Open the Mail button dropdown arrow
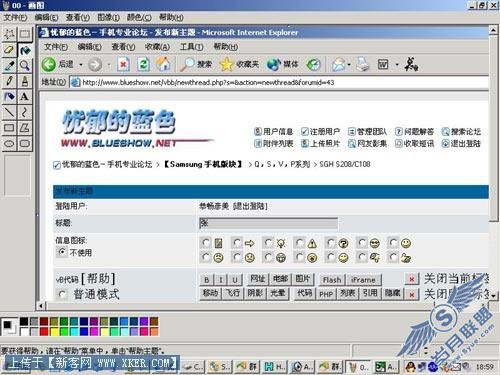 pyautogui.click(x=349, y=64)
